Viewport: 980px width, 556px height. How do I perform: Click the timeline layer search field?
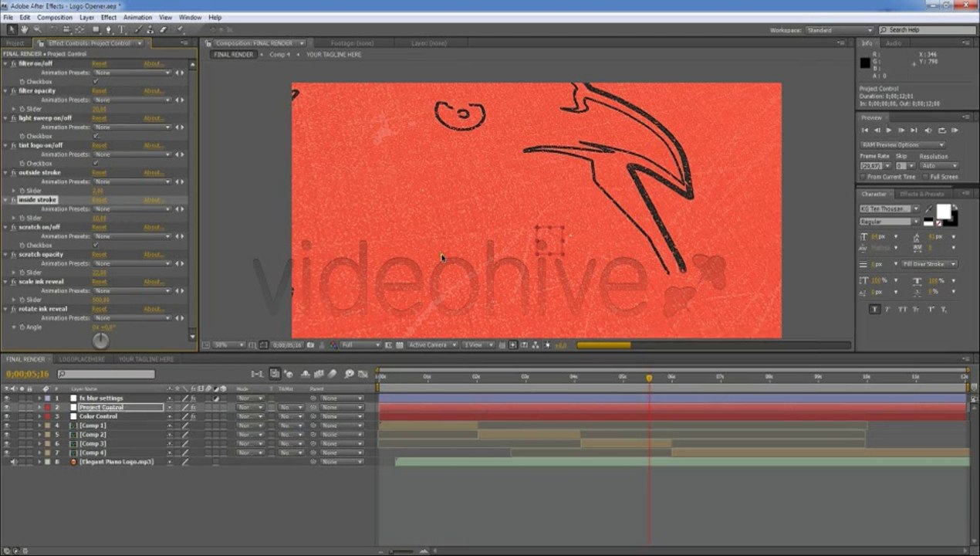click(x=106, y=375)
